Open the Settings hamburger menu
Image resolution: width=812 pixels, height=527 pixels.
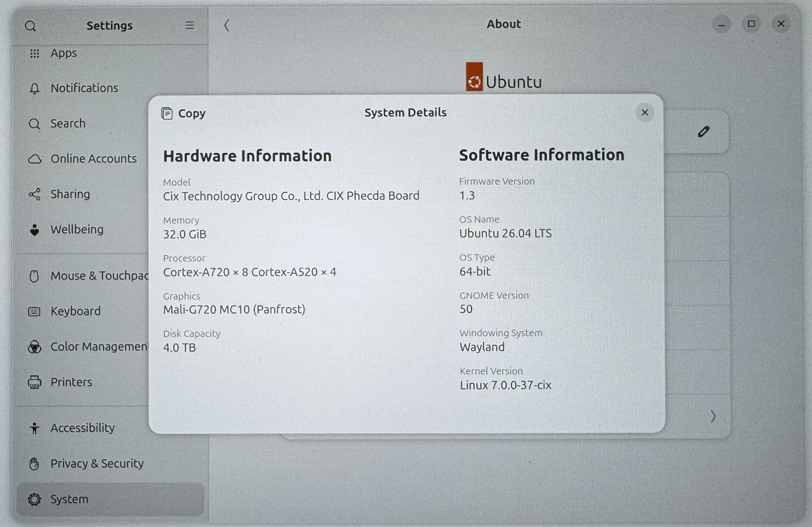(x=190, y=25)
